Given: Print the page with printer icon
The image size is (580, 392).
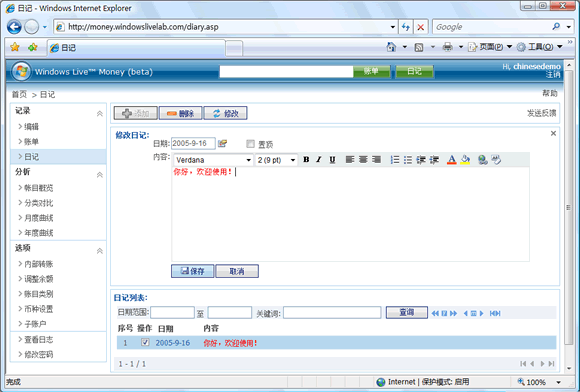Looking at the screenshot, I should tap(447, 47).
